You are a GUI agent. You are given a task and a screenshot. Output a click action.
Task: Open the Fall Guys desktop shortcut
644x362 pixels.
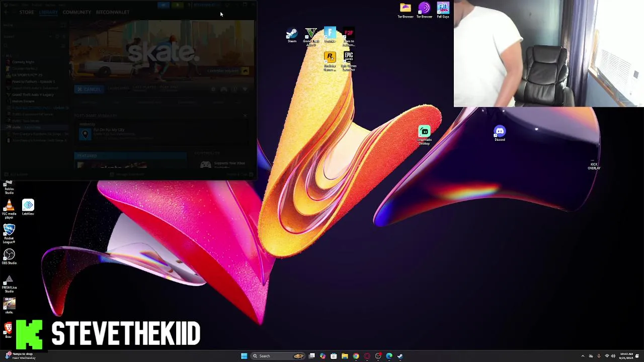click(x=443, y=11)
